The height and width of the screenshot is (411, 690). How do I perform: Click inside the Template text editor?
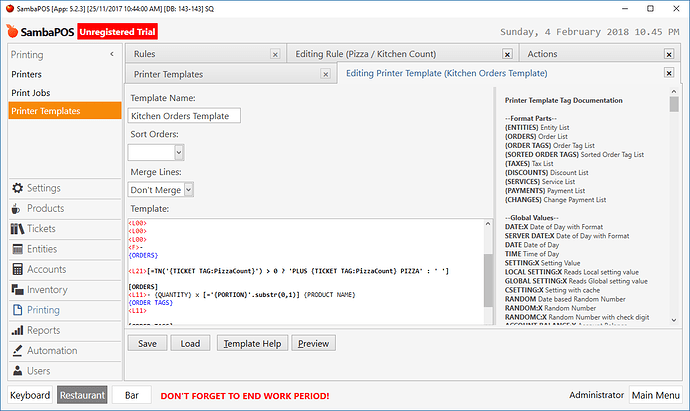(x=306, y=272)
